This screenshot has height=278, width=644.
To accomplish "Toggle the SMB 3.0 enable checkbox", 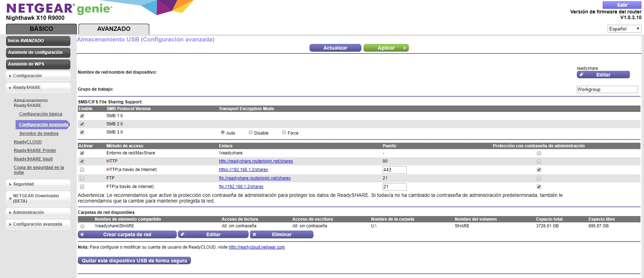I will pos(82,132).
